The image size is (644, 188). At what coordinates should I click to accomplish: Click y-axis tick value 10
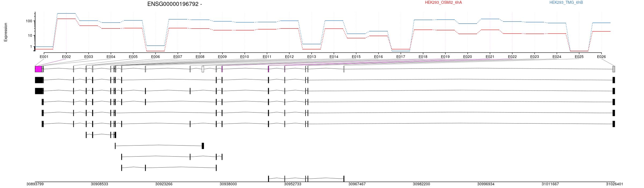click(x=30, y=35)
